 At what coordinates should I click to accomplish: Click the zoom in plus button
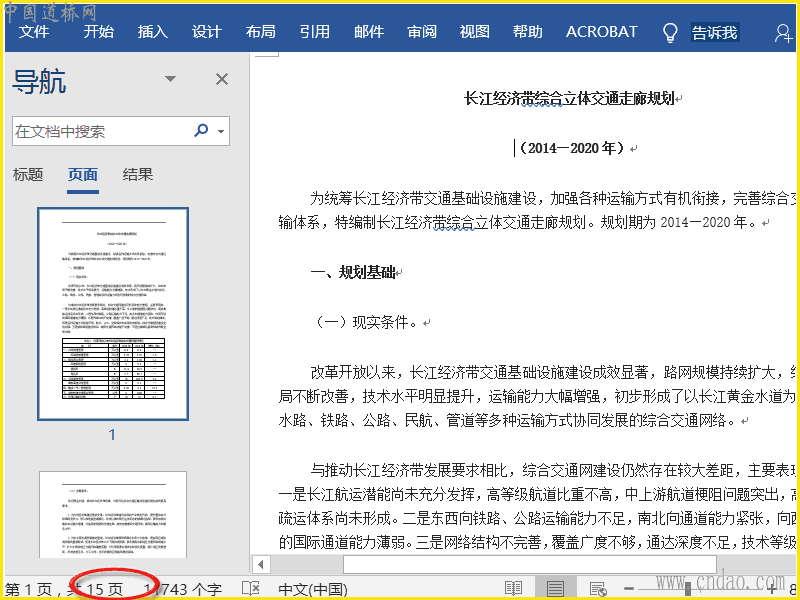[x=773, y=589]
